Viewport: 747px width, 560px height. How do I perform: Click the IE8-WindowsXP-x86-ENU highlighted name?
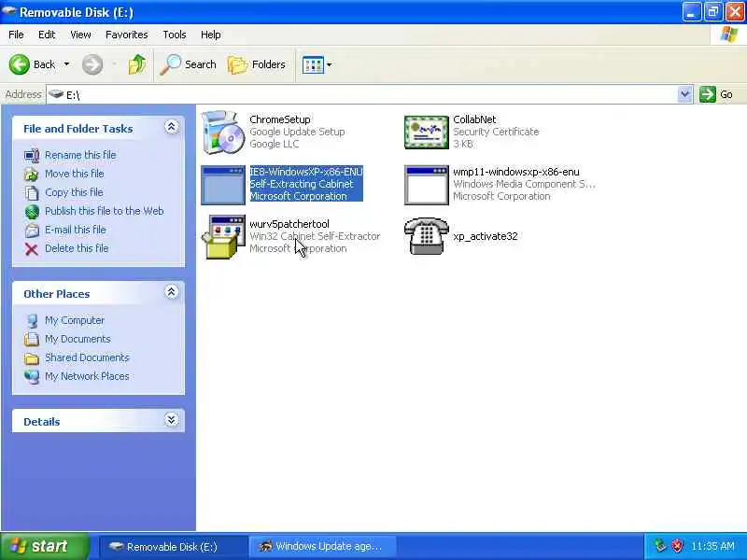(306, 172)
